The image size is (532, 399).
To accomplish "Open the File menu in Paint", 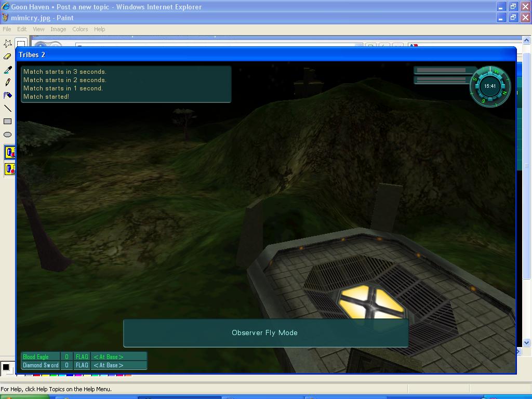I will [x=7, y=29].
